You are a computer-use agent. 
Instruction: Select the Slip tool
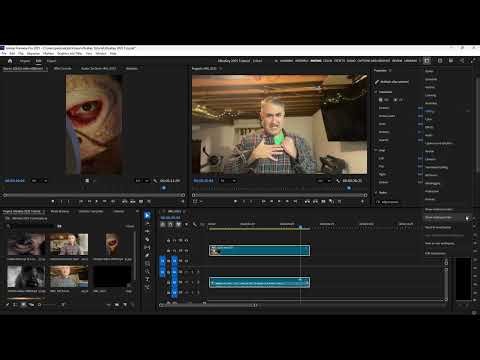pos(147,247)
